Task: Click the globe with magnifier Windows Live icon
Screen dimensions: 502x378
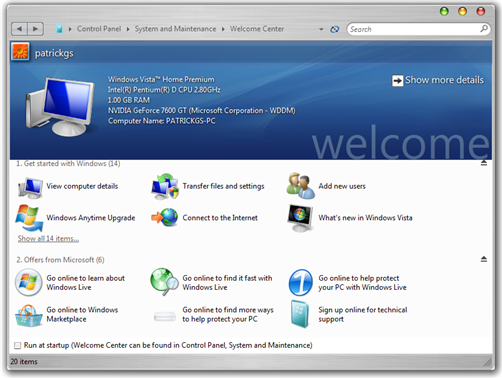Action: pos(164,282)
